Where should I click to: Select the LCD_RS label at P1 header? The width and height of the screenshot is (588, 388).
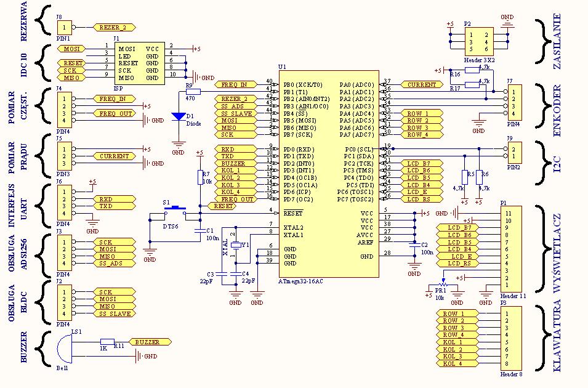[x=457, y=264]
